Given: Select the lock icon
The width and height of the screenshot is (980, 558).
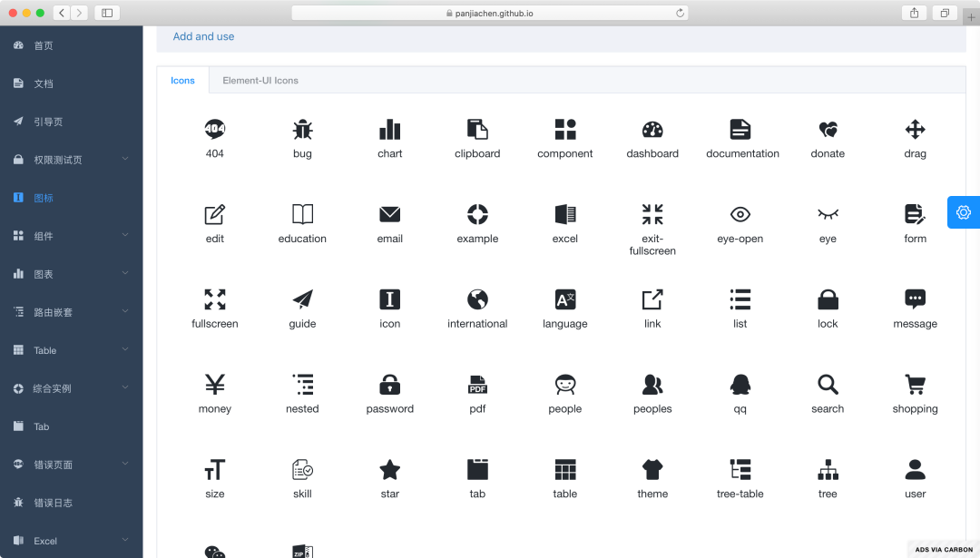Looking at the screenshot, I should click(x=828, y=299).
